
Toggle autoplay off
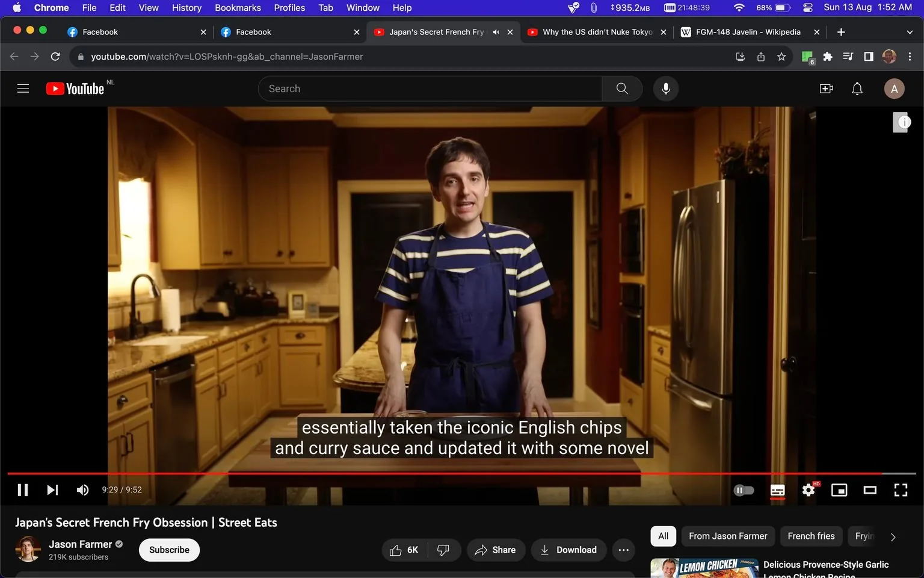tap(744, 489)
